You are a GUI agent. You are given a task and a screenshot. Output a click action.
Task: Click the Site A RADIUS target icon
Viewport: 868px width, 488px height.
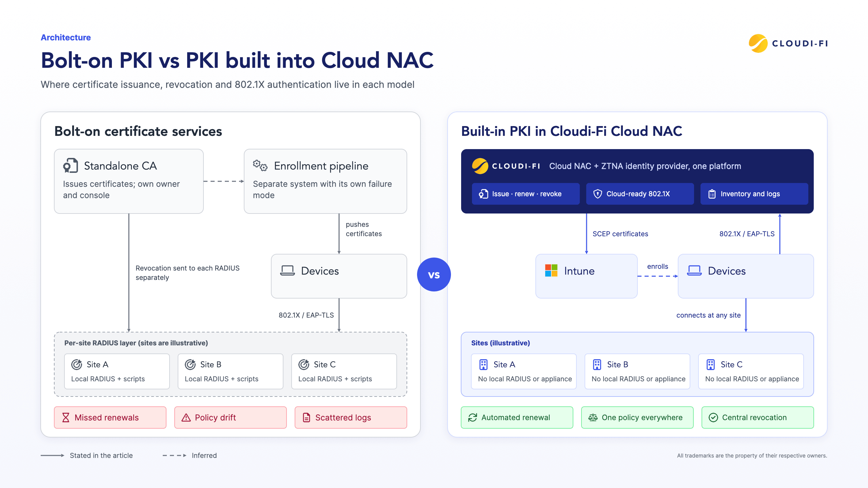[77, 365]
